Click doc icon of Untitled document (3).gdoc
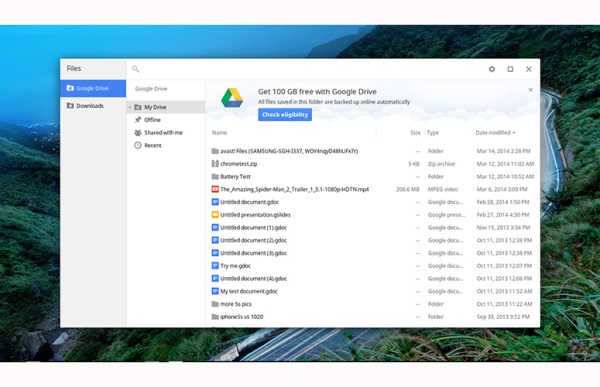 click(x=215, y=253)
